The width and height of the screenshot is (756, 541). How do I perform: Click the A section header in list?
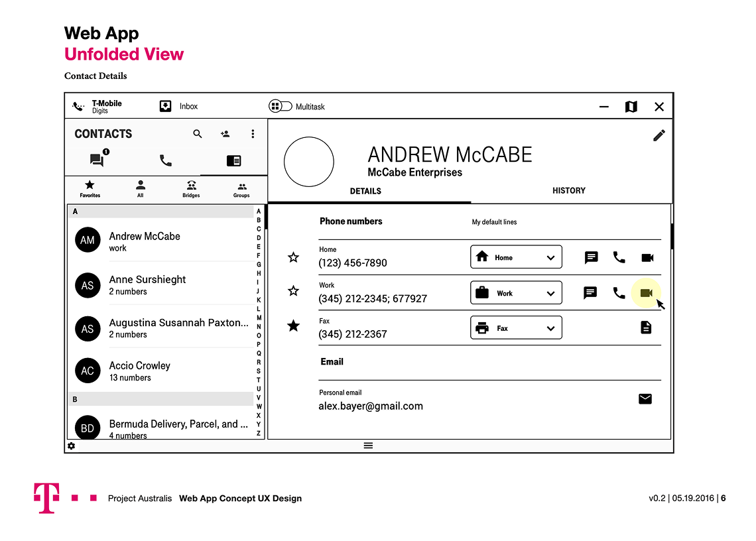162,211
